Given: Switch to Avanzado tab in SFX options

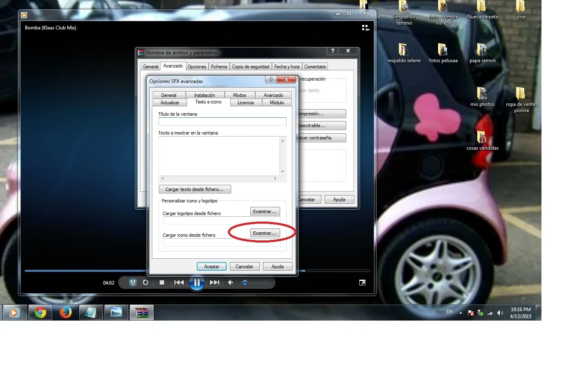Looking at the screenshot, I should [x=273, y=95].
